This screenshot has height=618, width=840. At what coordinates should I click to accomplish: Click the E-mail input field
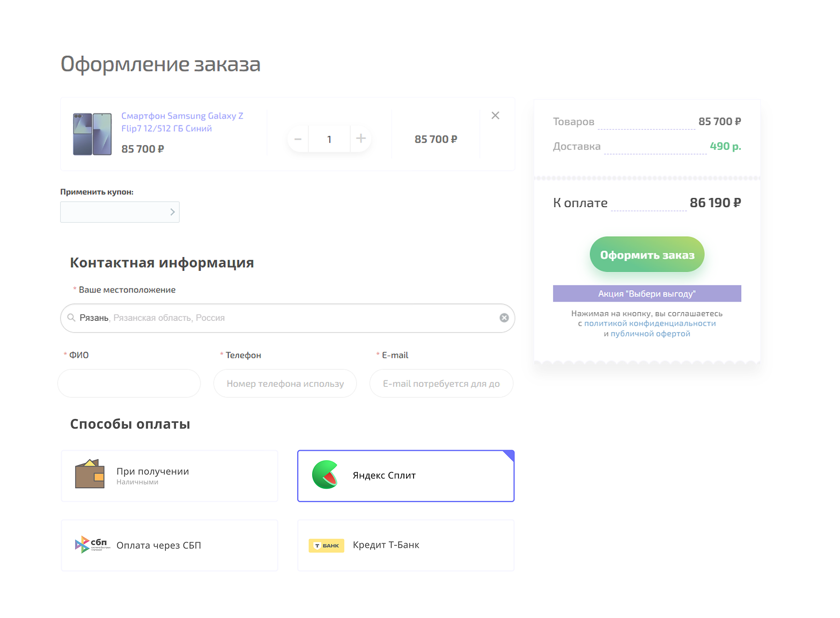pyautogui.click(x=441, y=384)
